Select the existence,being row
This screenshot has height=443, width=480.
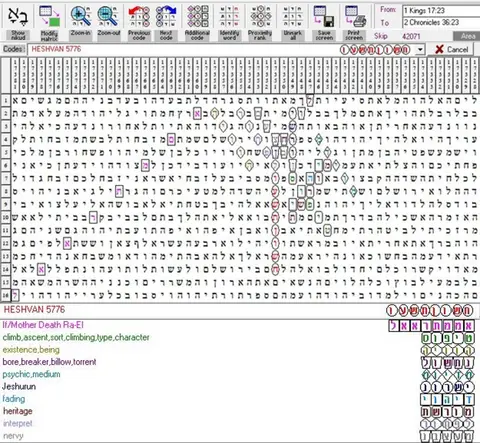tap(239, 350)
